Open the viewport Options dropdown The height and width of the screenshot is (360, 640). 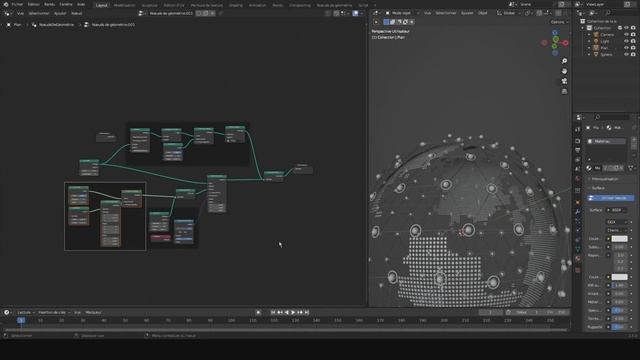pos(558,22)
